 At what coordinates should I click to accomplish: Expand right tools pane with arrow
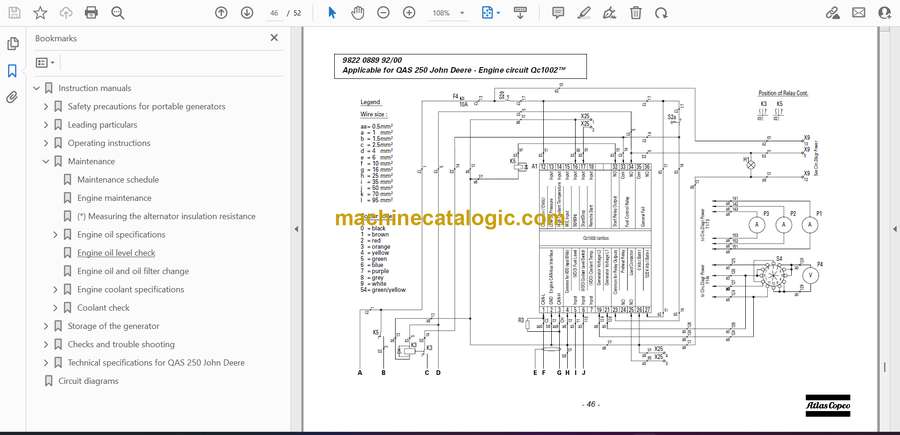pyautogui.click(x=894, y=229)
